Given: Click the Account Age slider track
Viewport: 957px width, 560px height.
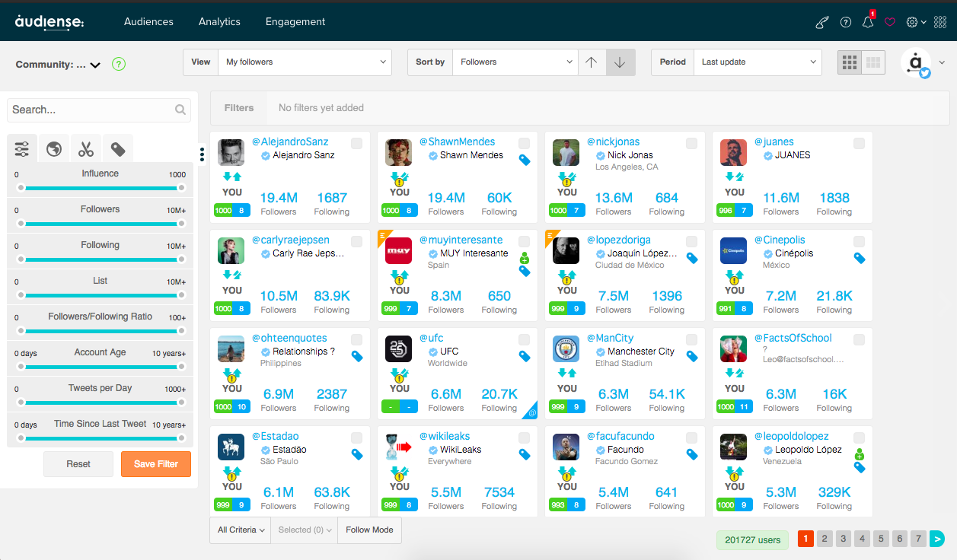Looking at the screenshot, I should point(101,367).
